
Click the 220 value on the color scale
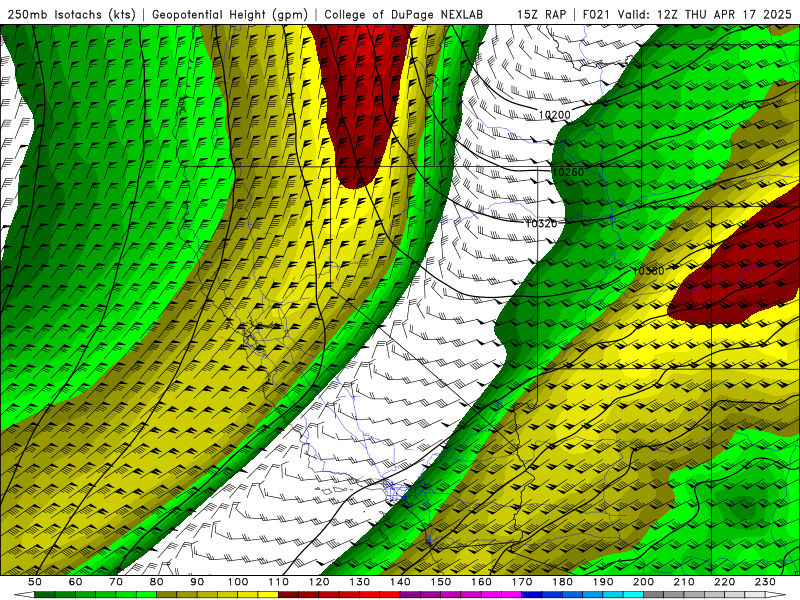click(724, 582)
